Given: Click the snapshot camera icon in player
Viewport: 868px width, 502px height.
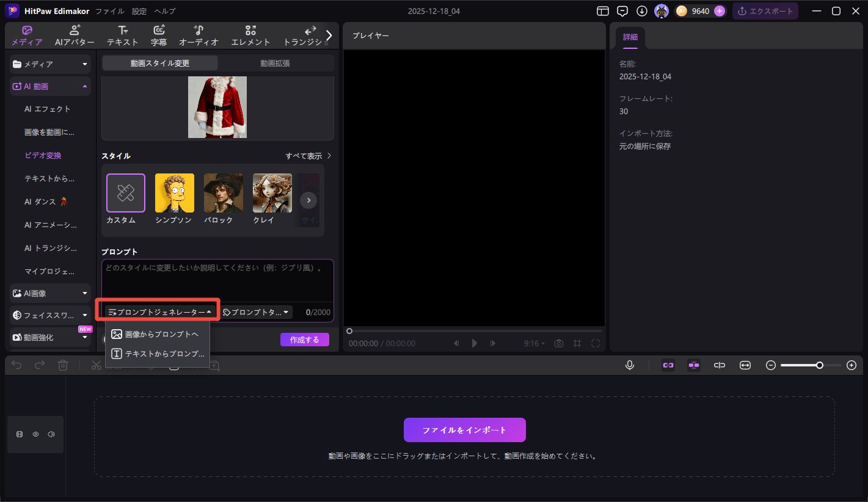Looking at the screenshot, I should 558,343.
